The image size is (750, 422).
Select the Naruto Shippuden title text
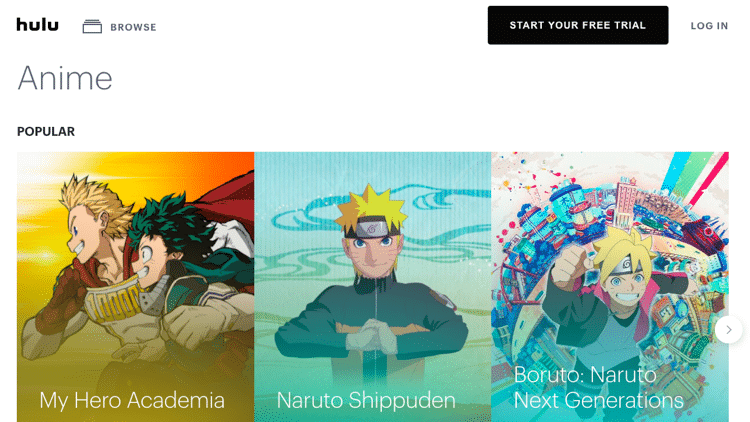366,400
